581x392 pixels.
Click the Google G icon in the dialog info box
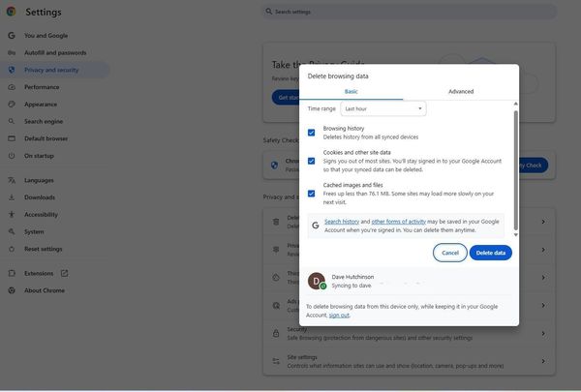click(316, 226)
